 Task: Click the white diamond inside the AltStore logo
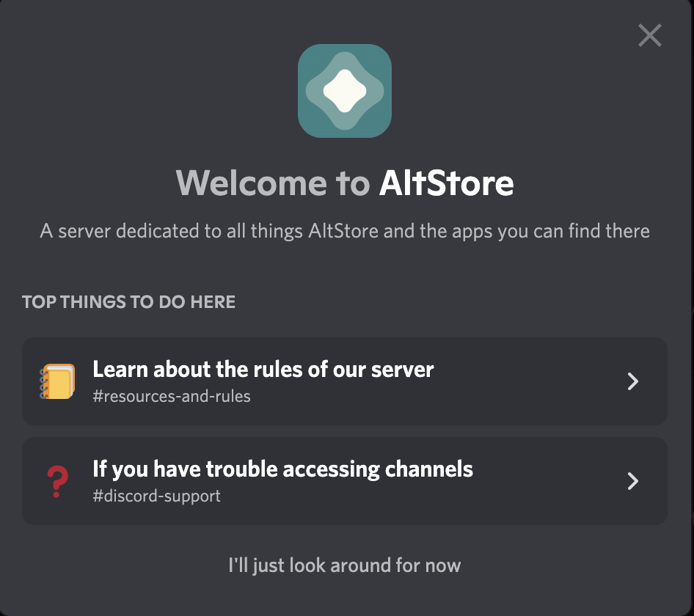[x=345, y=89]
